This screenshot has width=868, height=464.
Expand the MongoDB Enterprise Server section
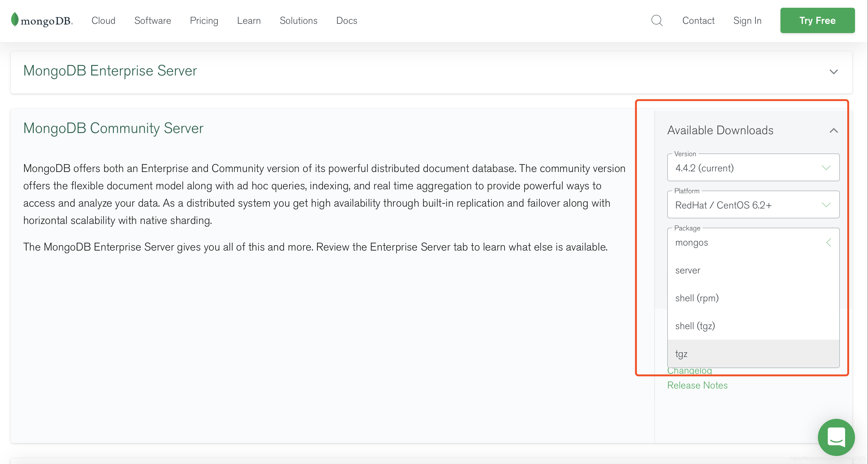click(833, 71)
